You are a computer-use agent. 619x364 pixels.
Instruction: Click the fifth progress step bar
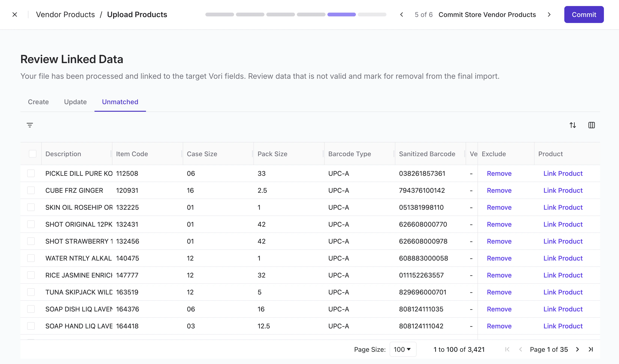[x=341, y=15]
